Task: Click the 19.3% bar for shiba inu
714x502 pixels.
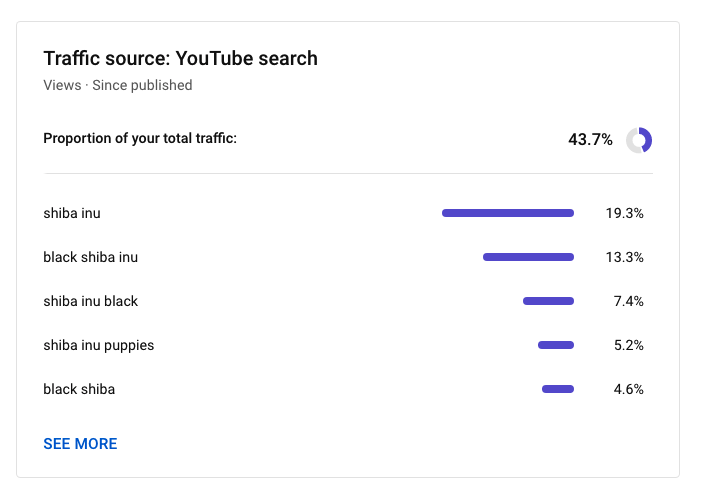Action: [508, 213]
